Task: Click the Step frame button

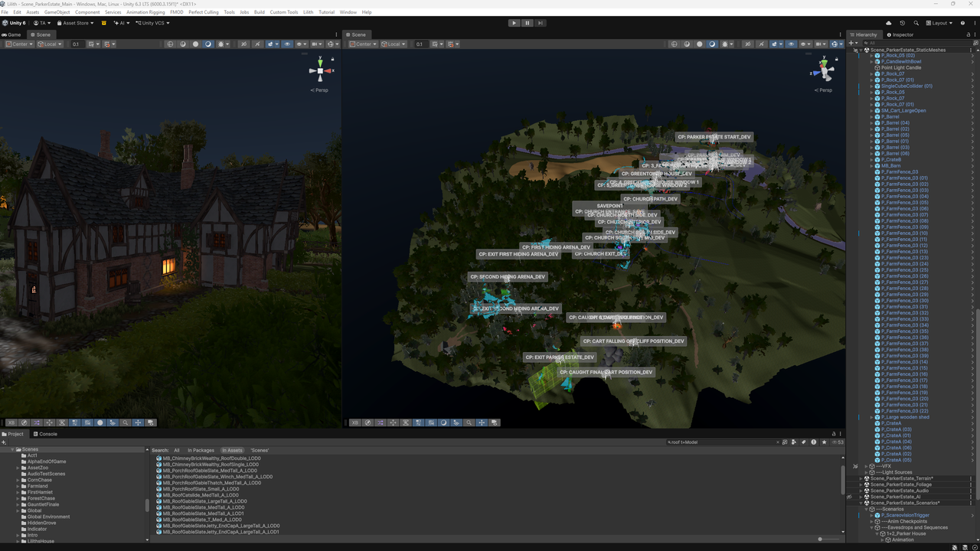Action: pyautogui.click(x=541, y=23)
